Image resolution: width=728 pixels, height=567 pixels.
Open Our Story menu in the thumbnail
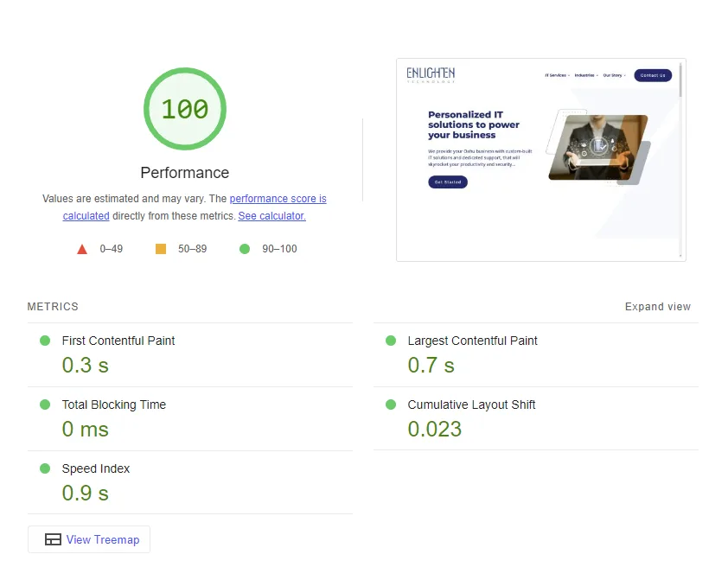pyautogui.click(x=614, y=75)
